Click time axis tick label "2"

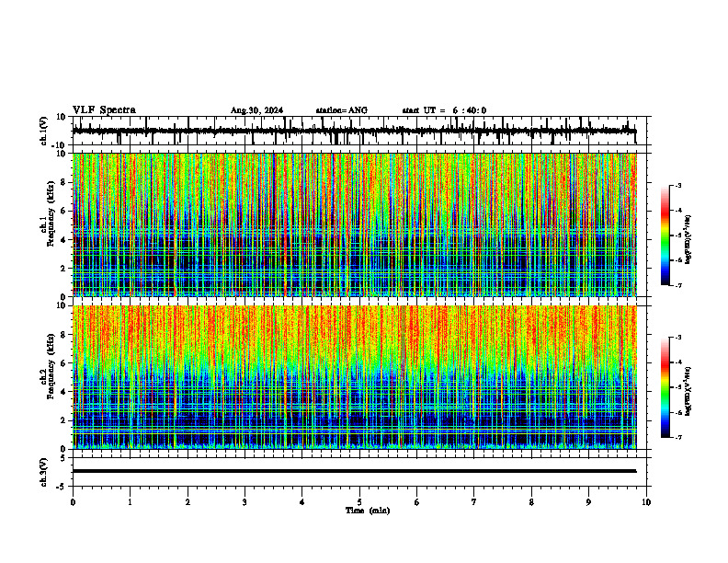[188, 502]
